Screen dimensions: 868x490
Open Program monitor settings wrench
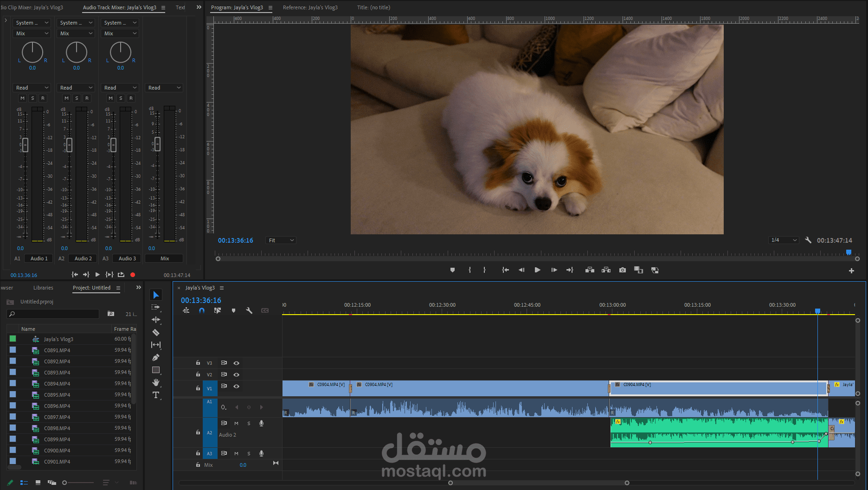[808, 240]
